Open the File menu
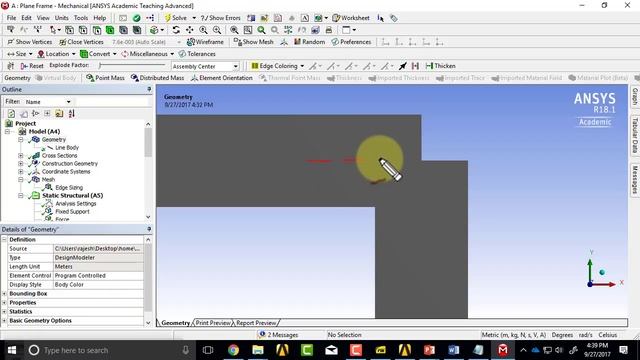This screenshot has width=640, height=360. click(x=11, y=18)
